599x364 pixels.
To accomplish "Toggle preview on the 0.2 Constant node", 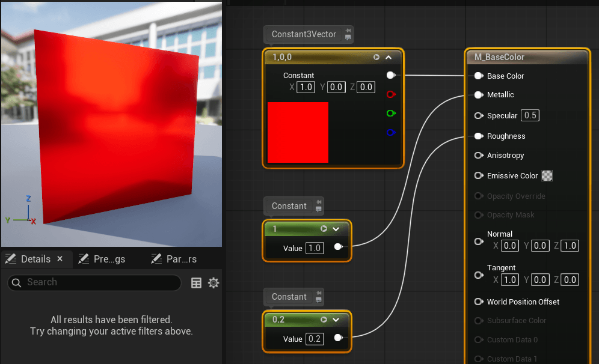I will click(324, 320).
